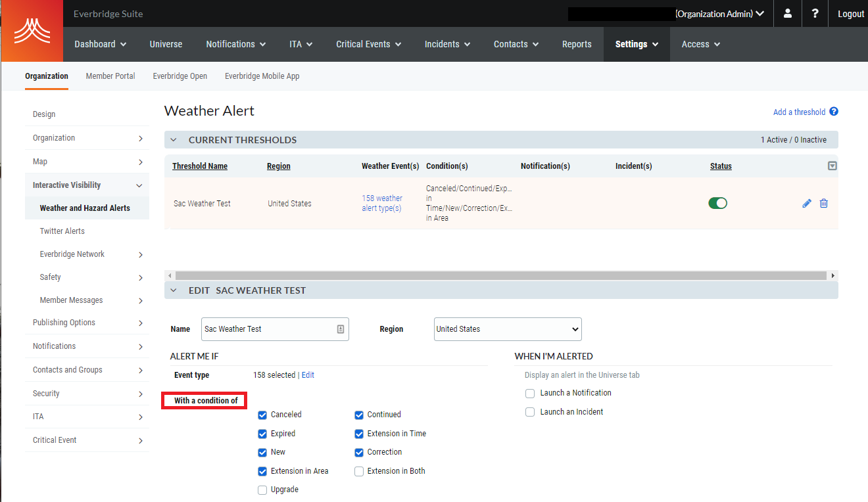This screenshot has height=502, width=868.
Task: Open the Contacts menu dropdown
Action: click(516, 44)
